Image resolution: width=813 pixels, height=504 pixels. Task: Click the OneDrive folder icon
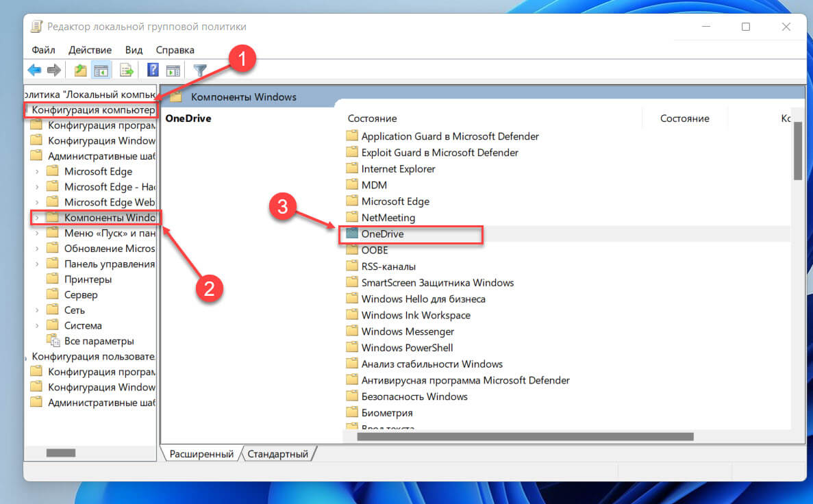point(352,234)
